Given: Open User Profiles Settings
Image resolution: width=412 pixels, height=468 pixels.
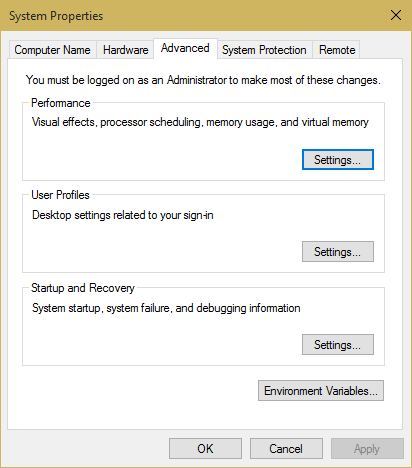Looking at the screenshot, I should (x=338, y=252).
